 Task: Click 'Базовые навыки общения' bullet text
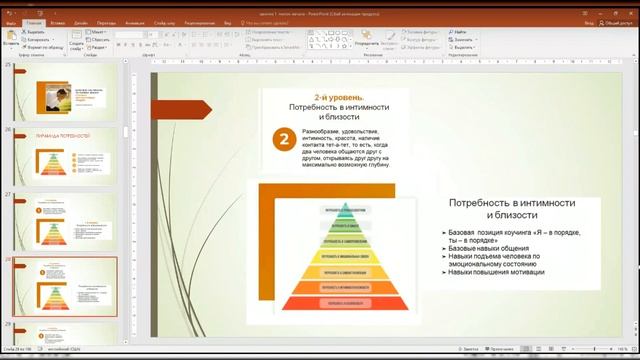[x=488, y=248]
